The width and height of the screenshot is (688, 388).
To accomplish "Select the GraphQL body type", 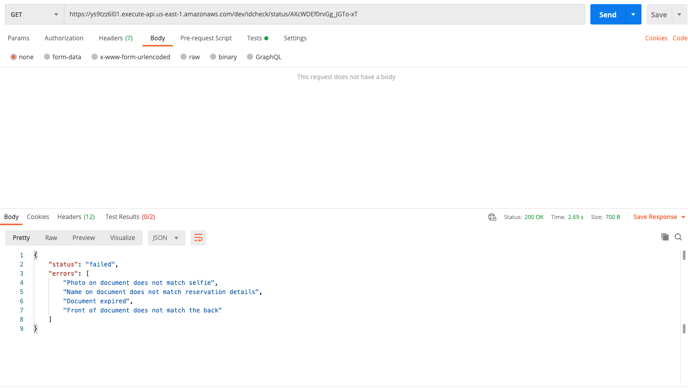I will click(264, 57).
